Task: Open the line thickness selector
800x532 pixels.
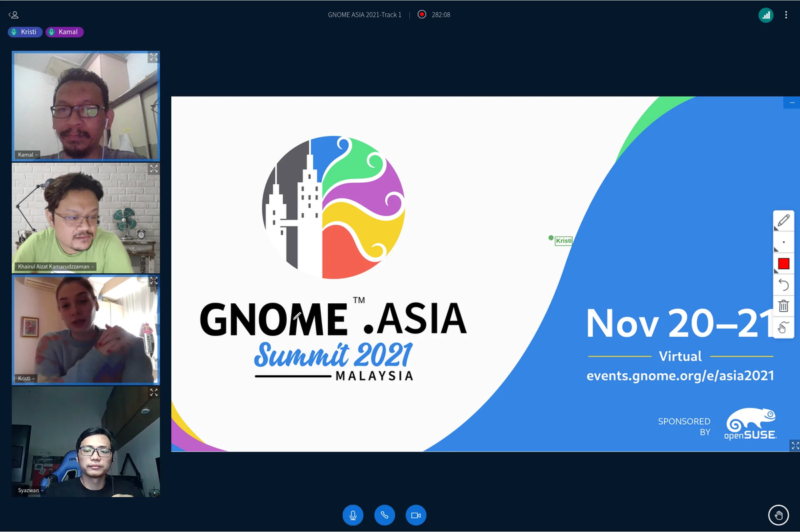Action: click(x=783, y=242)
